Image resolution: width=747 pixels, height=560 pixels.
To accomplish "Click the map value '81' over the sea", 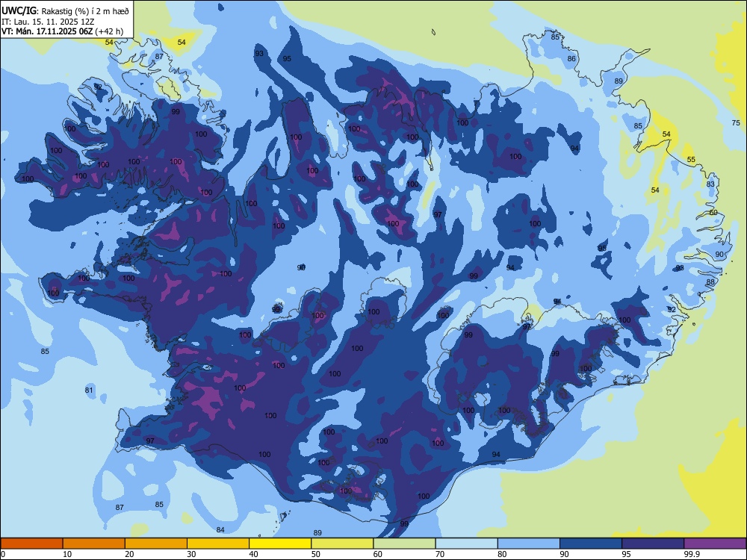I will (x=89, y=390).
